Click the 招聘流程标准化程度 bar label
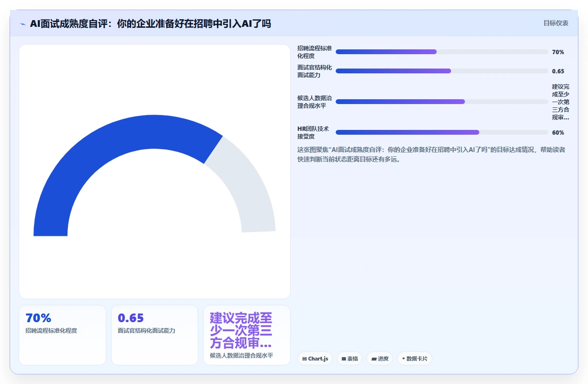This screenshot has width=588, height=384. point(315,52)
